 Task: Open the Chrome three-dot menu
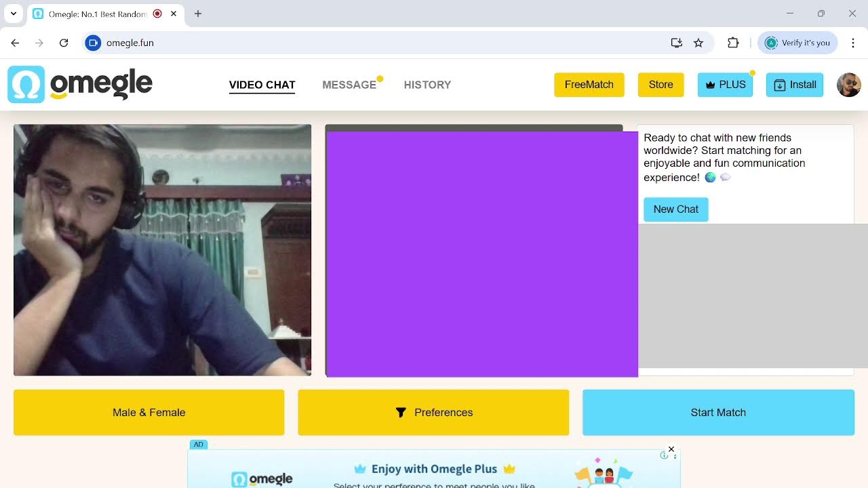853,43
